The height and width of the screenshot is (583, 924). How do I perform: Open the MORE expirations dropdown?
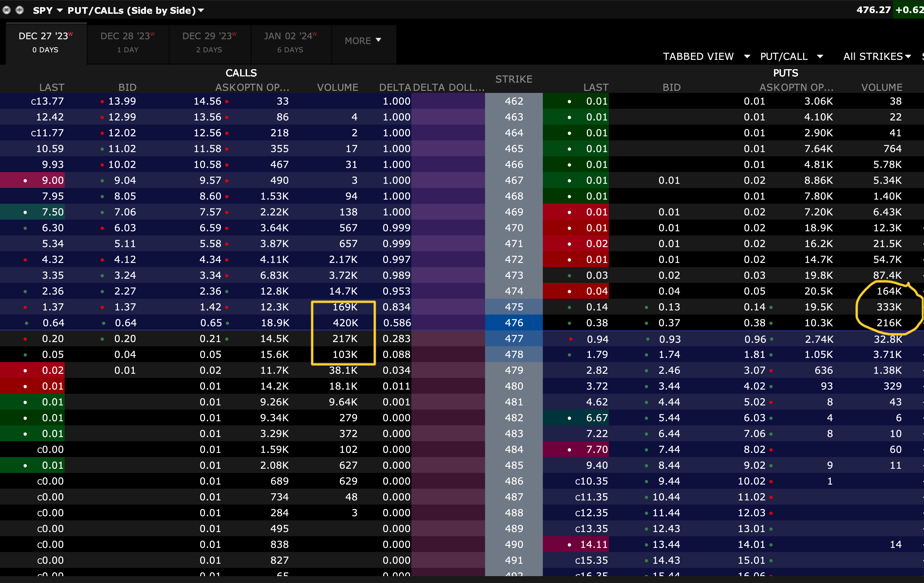coord(363,40)
